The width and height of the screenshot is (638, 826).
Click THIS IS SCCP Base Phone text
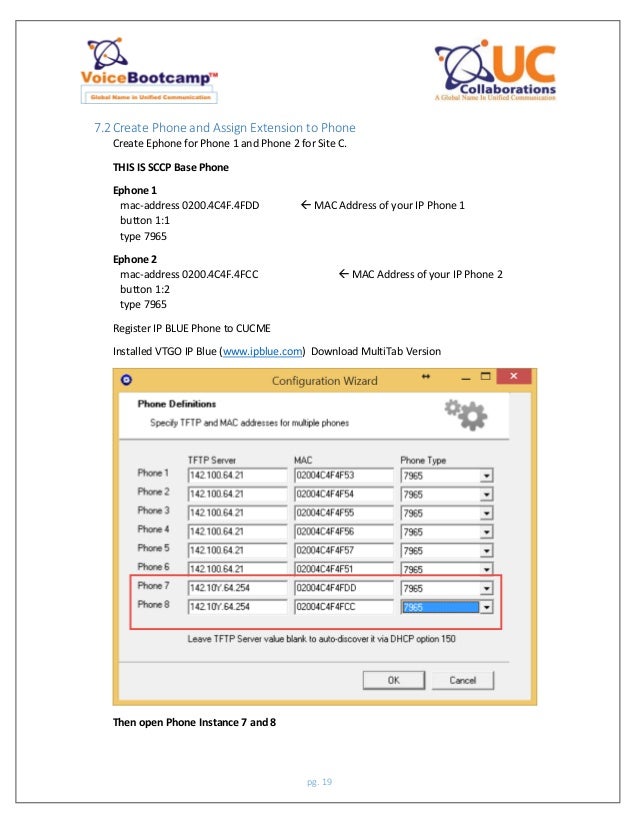(x=171, y=168)
